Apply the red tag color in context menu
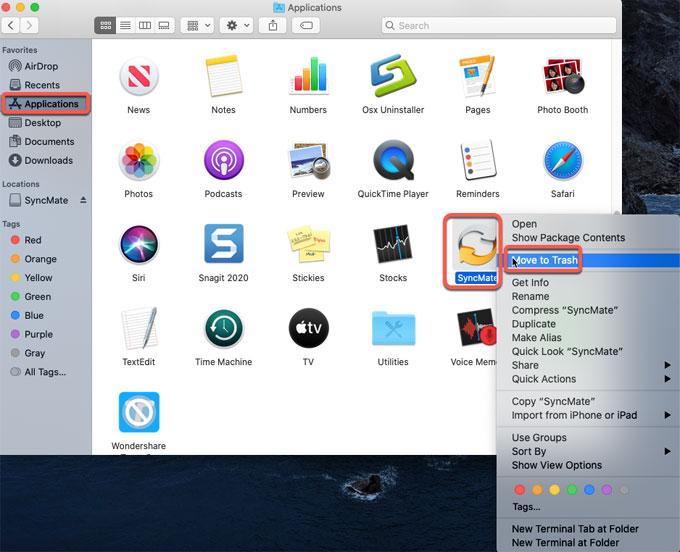This screenshot has width=680, height=552. pos(520,490)
